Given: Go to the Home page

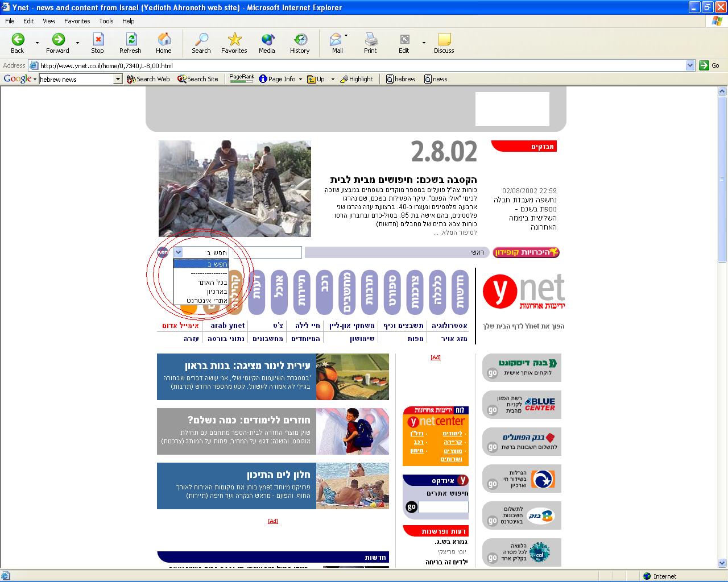Looking at the screenshot, I should pos(164,43).
